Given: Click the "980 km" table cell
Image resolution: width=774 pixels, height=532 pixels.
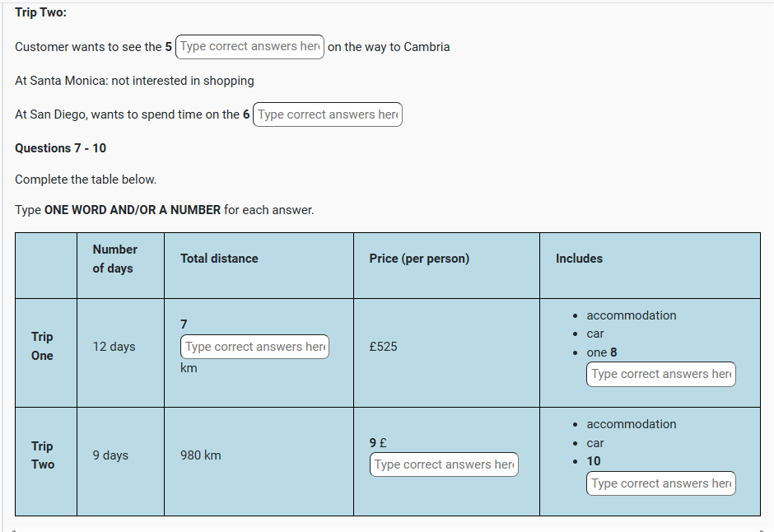Looking at the screenshot, I should 200,455.
